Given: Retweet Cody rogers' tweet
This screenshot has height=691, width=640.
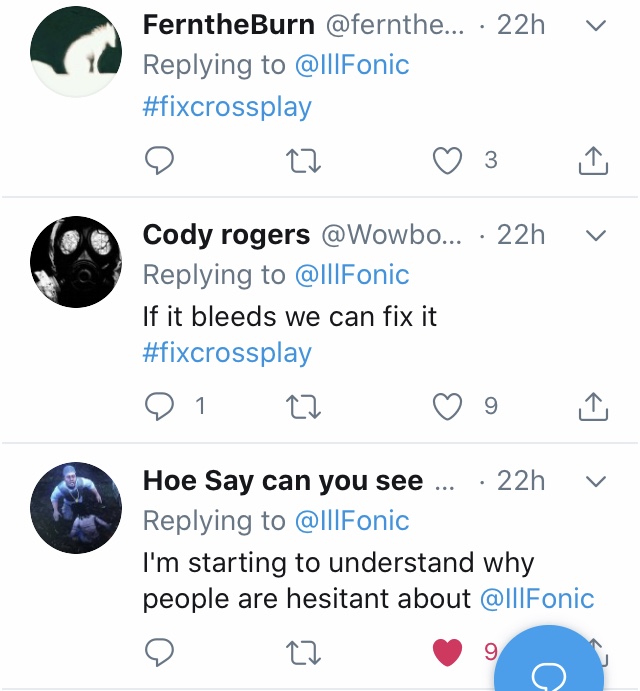Looking at the screenshot, I should click(x=300, y=406).
